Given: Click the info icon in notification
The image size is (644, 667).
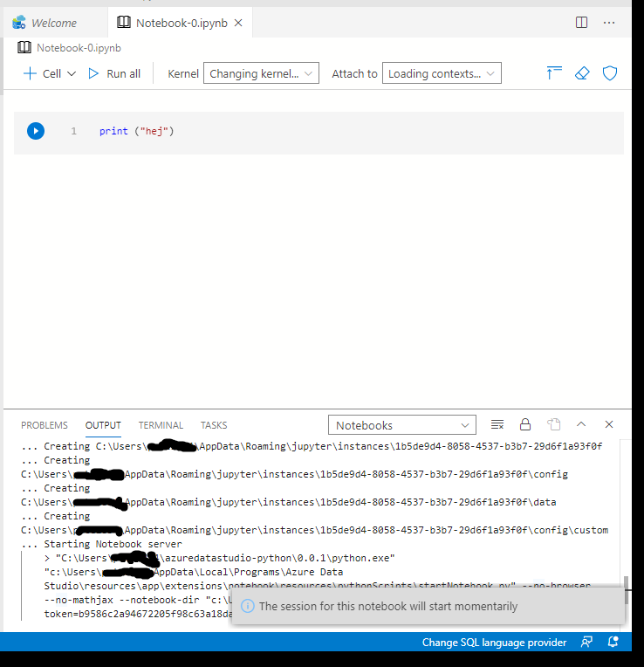Looking at the screenshot, I should click(248, 606).
